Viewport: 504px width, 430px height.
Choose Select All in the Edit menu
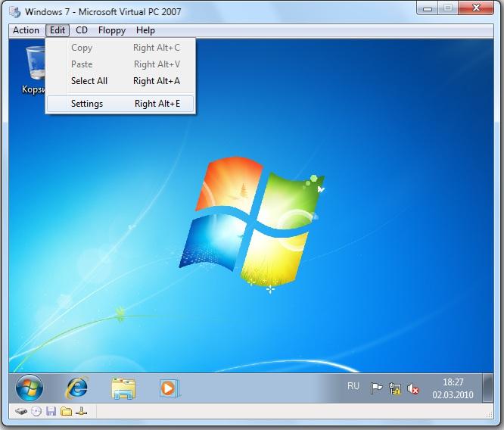point(89,81)
